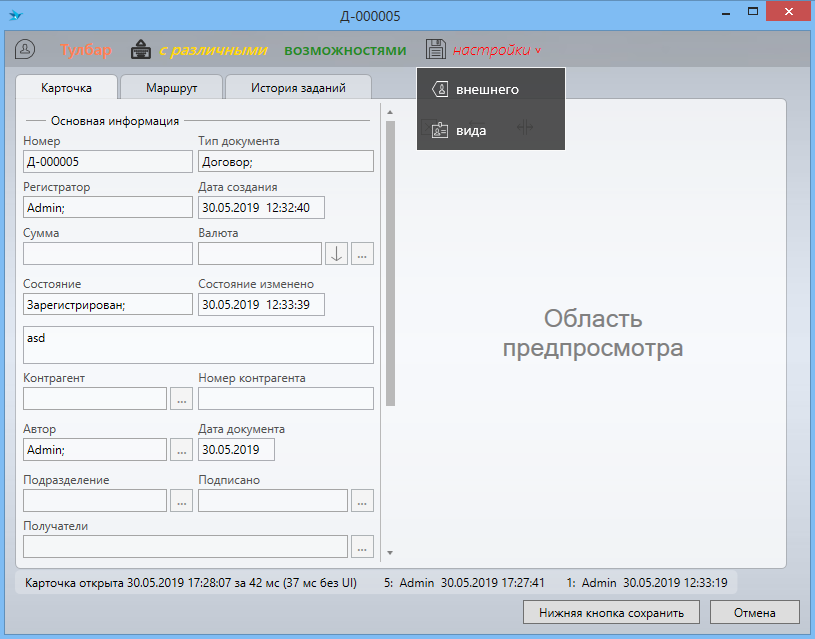Open the ellipsis picker for Подписано
This screenshot has height=639, width=815.
[362, 501]
